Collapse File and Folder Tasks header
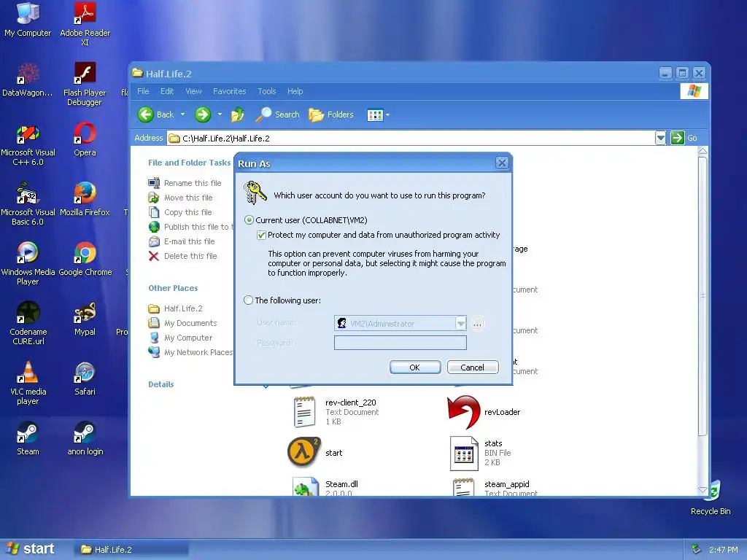747x560 pixels. 189,163
